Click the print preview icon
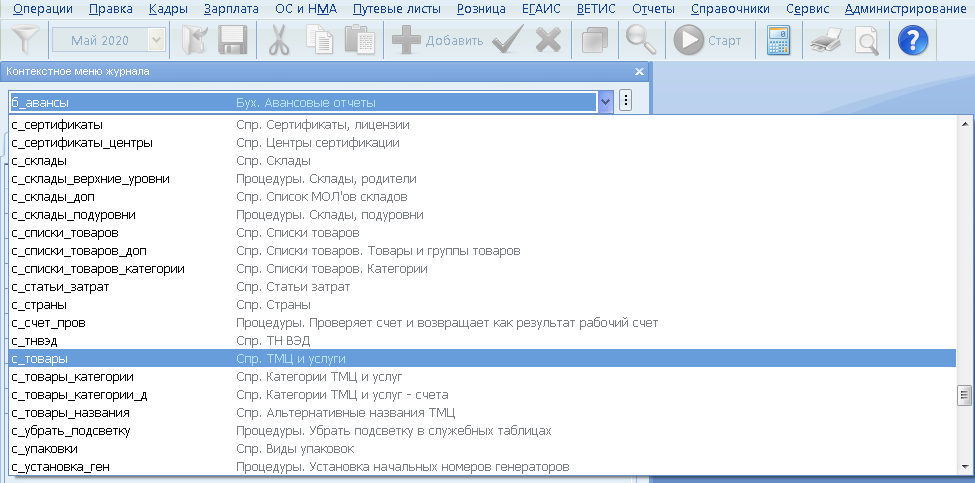This screenshot has width=975, height=483. [x=866, y=41]
